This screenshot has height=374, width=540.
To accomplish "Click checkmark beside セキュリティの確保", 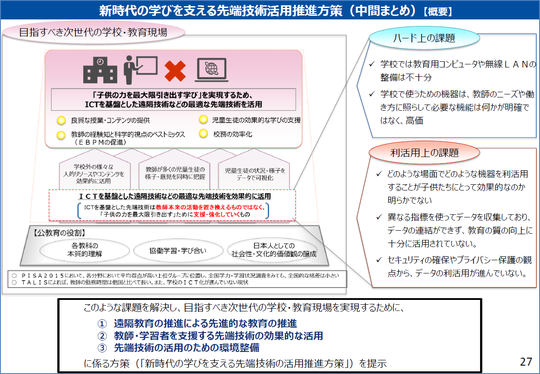I will [x=379, y=260].
